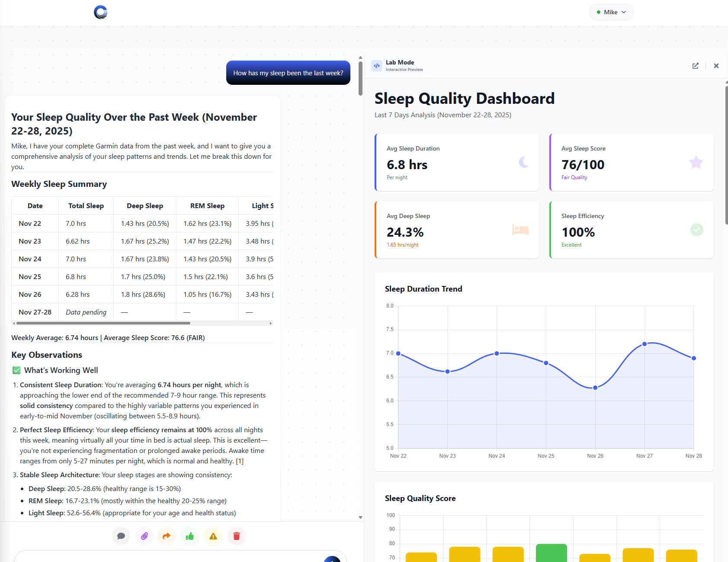This screenshot has width=728, height=562.
Task: Click the checkmark icon on Sleep Efficiency card
Action: [696, 230]
